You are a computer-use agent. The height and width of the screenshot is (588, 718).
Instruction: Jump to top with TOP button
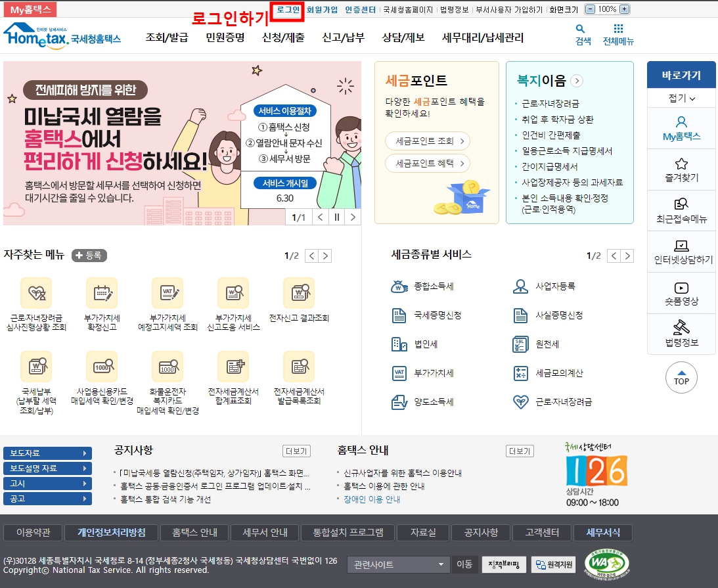click(x=681, y=377)
